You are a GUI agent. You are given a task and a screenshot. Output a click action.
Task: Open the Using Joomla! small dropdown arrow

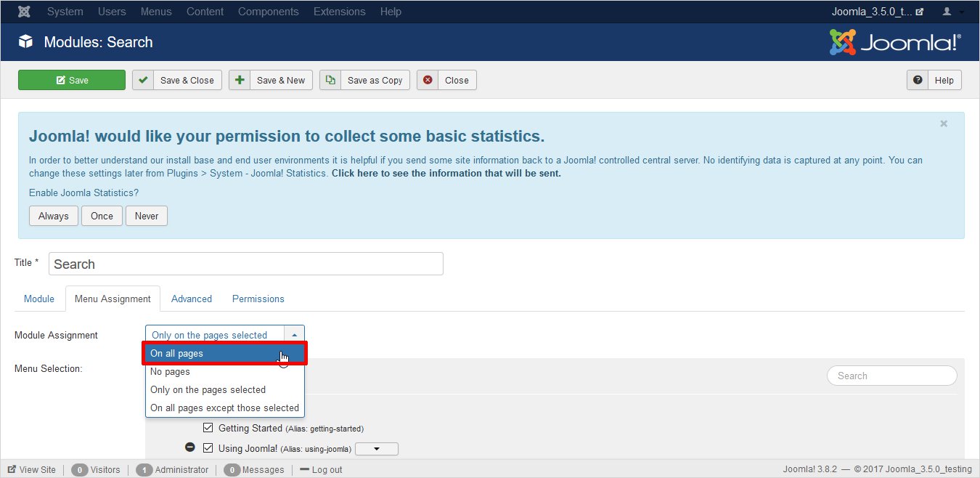pyautogui.click(x=376, y=449)
